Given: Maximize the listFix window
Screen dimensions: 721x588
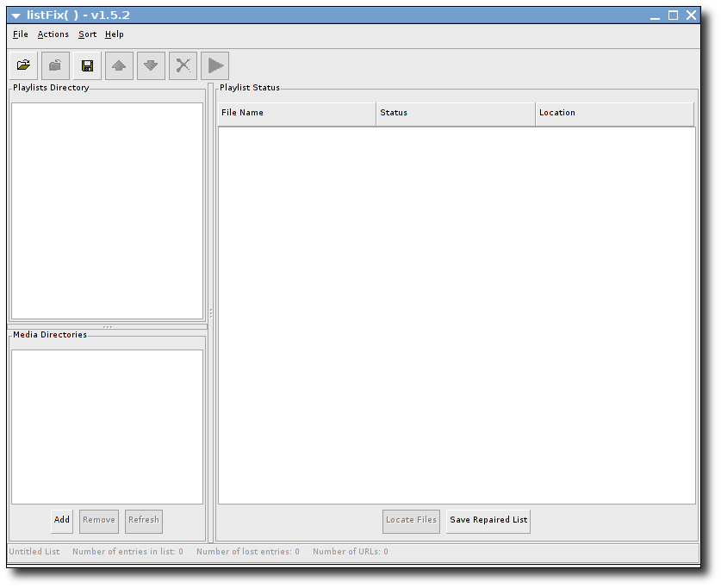Looking at the screenshot, I should [673, 15].
